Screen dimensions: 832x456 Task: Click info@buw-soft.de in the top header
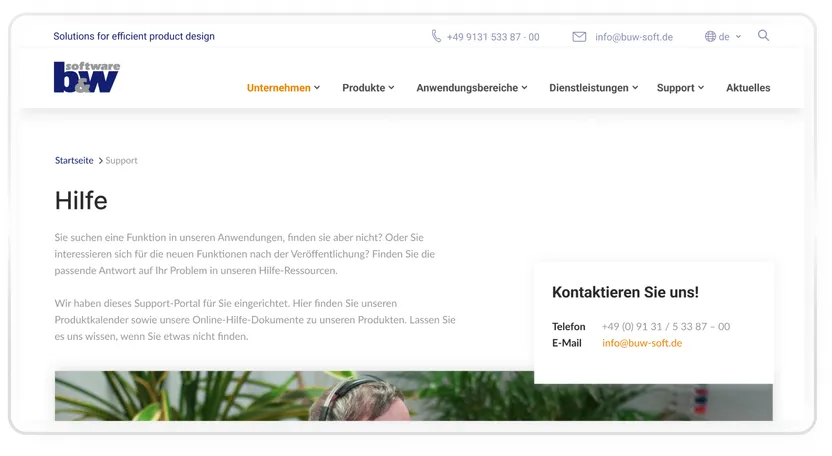(634, 37)
